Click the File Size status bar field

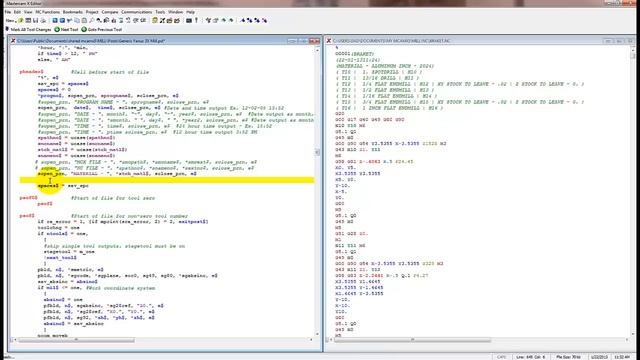coord(569,357)
